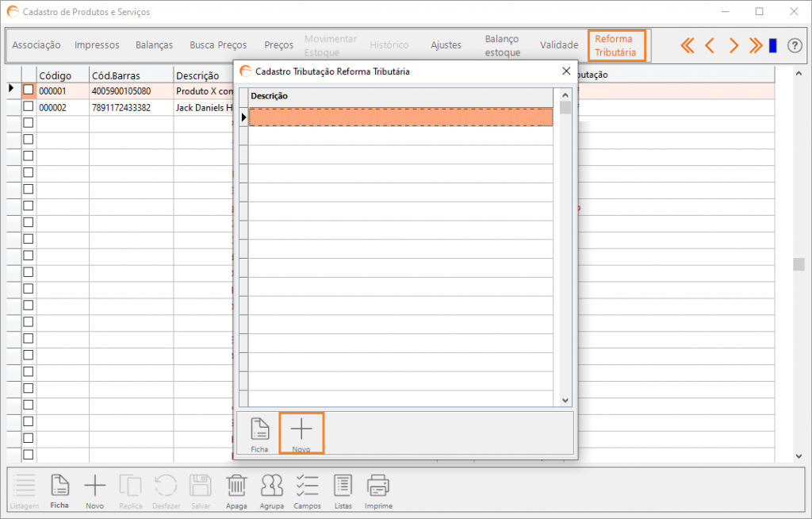Open the Reforma Tributária tab
This screenshot has height=519, width=812.
pyautogui.click(x=616, y=45)
